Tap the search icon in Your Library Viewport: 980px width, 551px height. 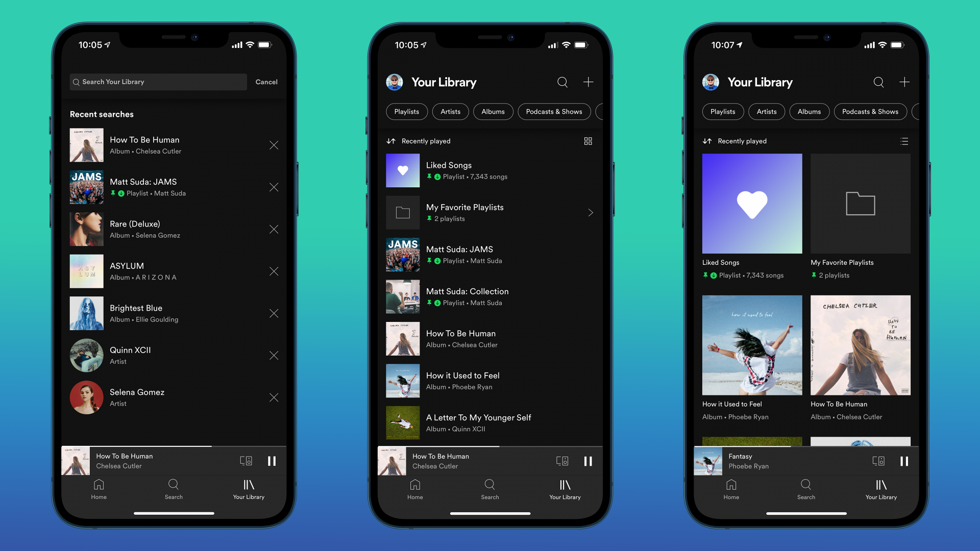pyautogui.click(x=562, y=82)
